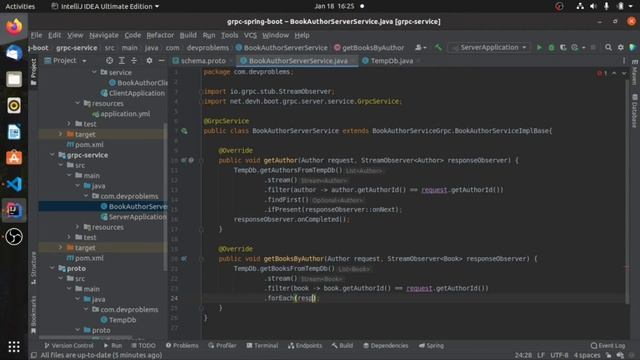
Task: Collapse the grpc-service module node
Action: click(x=52, y=155)
